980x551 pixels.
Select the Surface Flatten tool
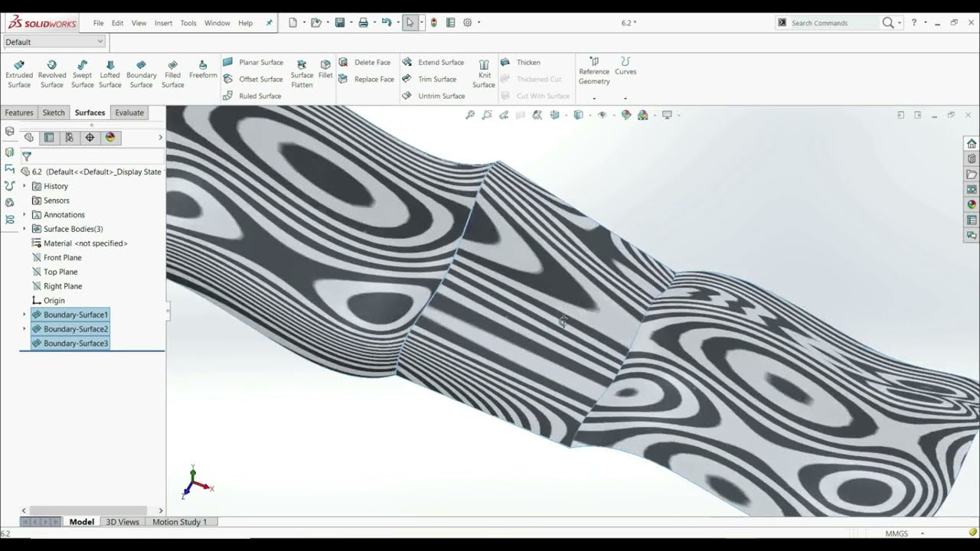pos(302,74)
